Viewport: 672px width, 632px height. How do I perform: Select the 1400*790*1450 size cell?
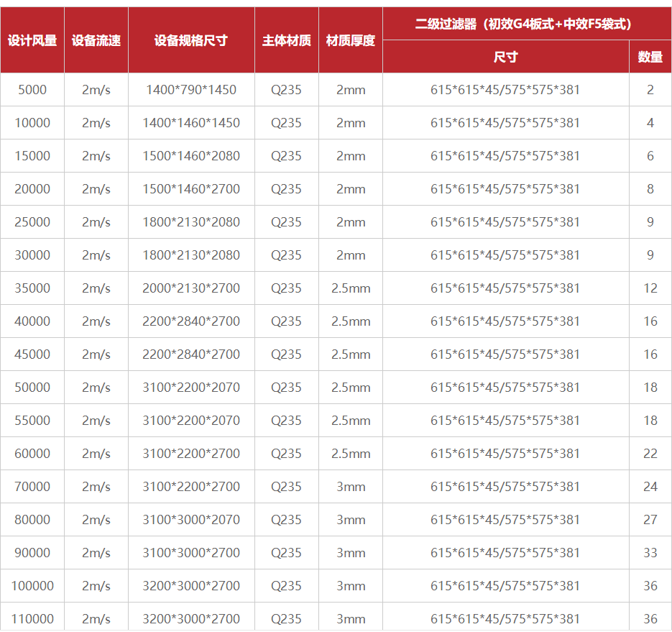[x=191, y=90]
